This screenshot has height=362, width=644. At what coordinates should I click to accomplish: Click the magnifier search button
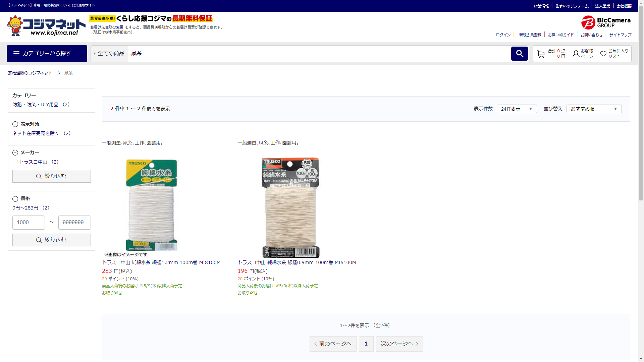(x=519, y=54)
